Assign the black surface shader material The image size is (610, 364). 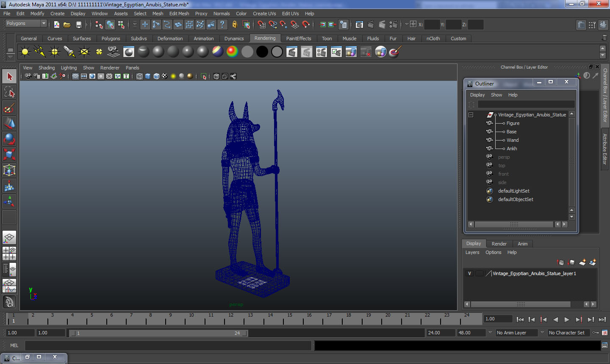pyautogui.click(x=262, y=52)
